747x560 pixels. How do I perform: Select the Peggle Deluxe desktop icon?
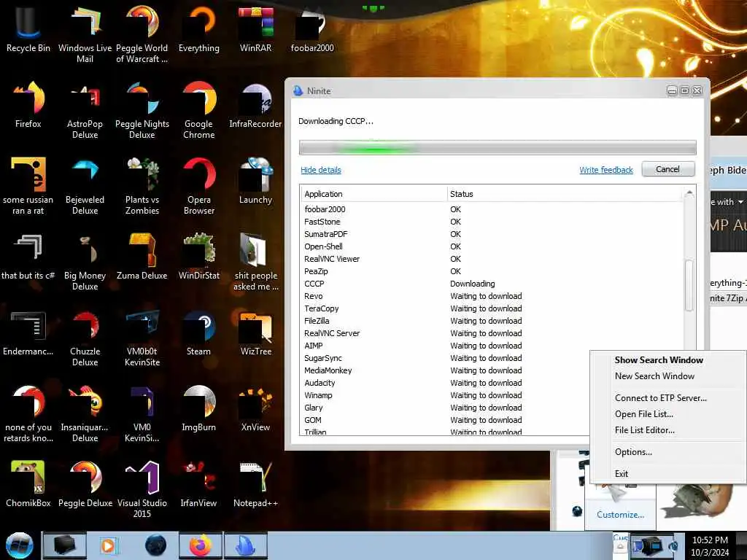coord(85,484)
